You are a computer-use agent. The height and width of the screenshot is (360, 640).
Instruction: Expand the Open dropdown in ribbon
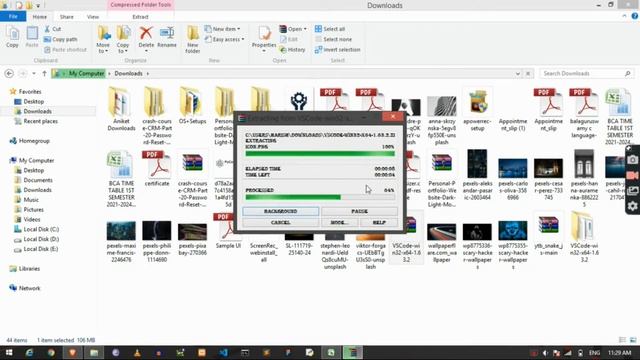click(x=305, y=29)
